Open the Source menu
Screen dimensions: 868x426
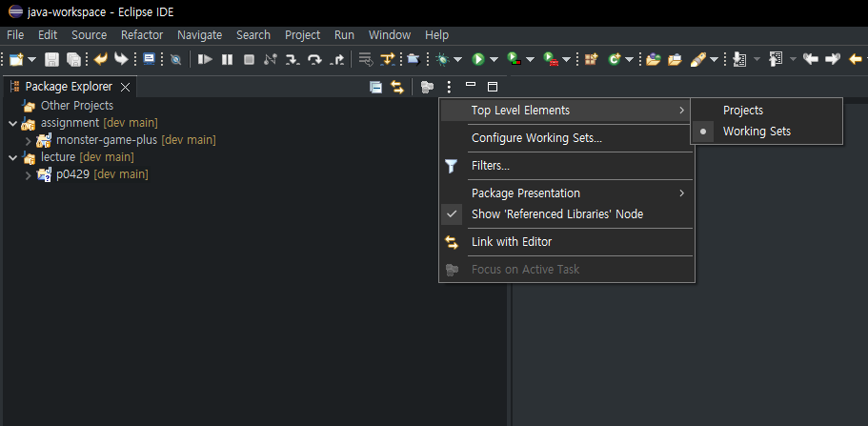[x=90, y=35]
